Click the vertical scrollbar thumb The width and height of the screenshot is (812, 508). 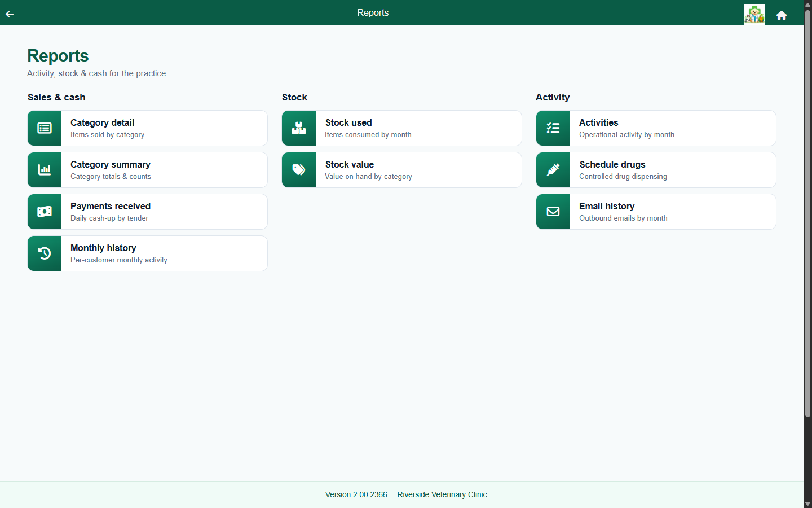(x=807, y=213)
